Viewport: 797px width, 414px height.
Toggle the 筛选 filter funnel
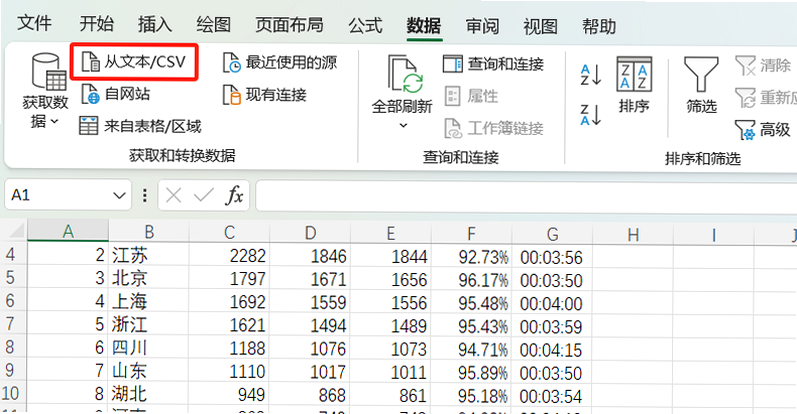pos(701,85)
